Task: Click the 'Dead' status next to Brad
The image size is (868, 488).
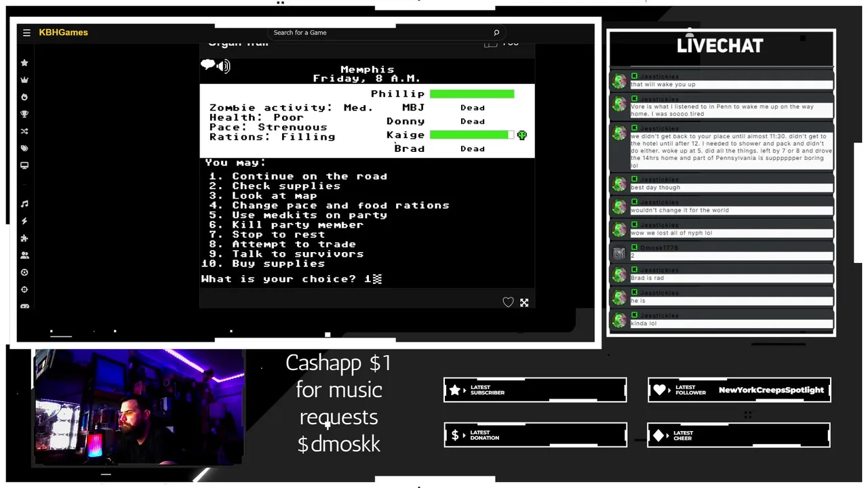Action: point(473,148)
